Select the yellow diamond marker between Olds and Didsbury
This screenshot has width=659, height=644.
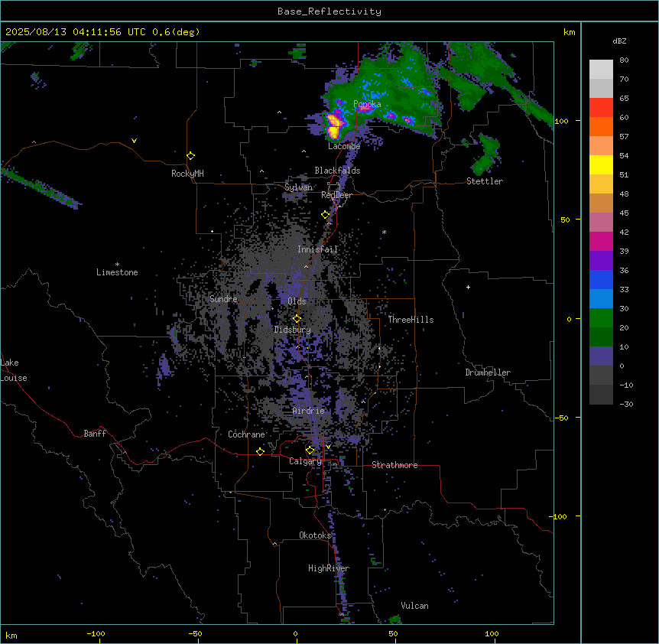pos(297,319)
